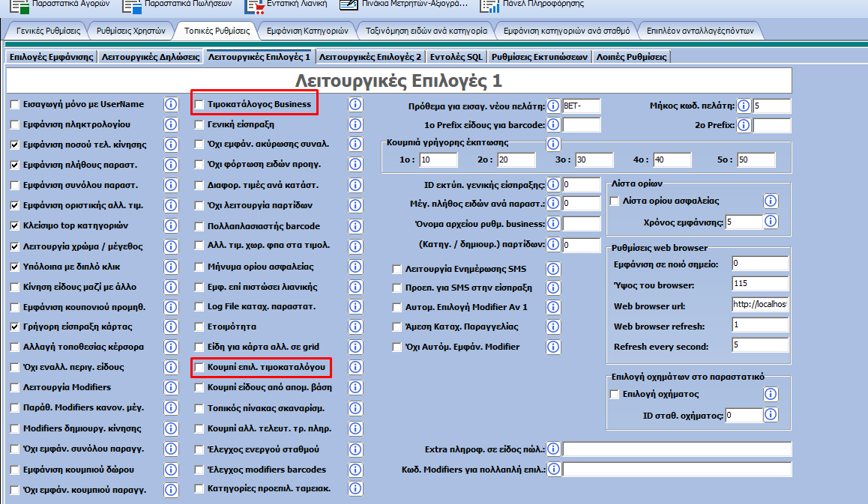Image resolution: width=868 pixels, height=504 pixels.
Task: Open Παραστατικά Πωλήσεων toolbar icon
Action: [x=133, y=5]
